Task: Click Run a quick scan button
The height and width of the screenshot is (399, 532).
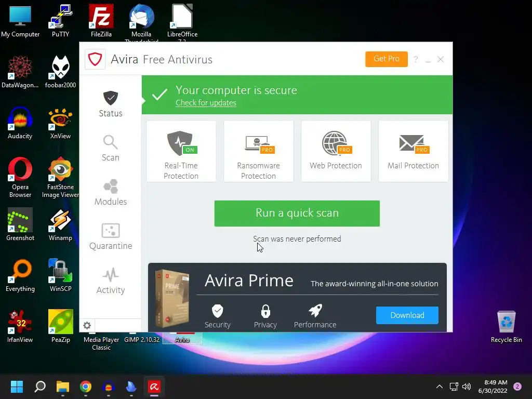Action: point(297,214)
